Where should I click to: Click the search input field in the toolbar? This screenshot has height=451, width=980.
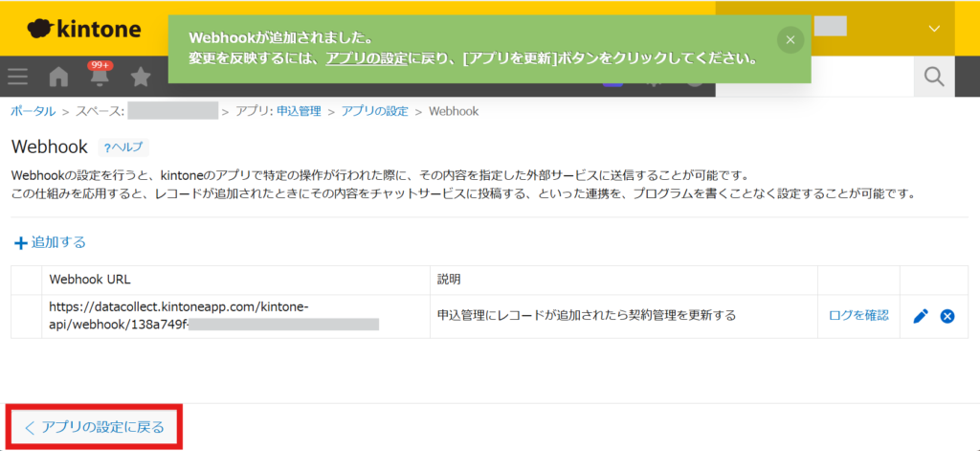click(x=813, y=77)
